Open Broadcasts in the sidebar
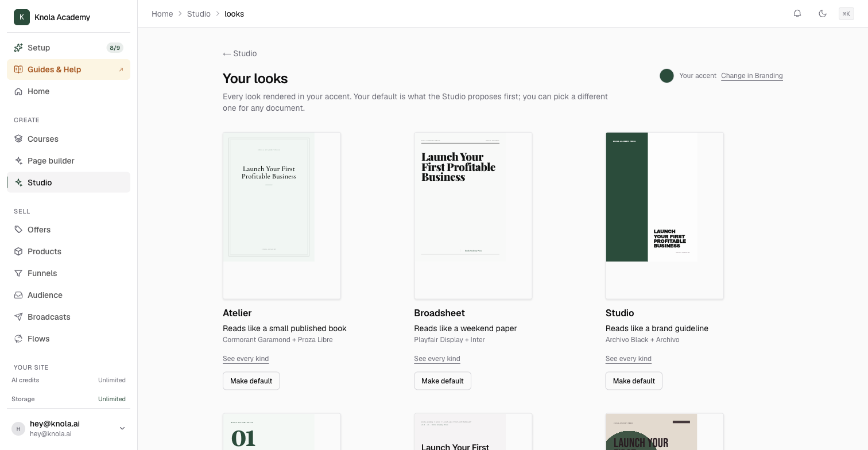This screenshot has width=868, height=450. point(68,317)
